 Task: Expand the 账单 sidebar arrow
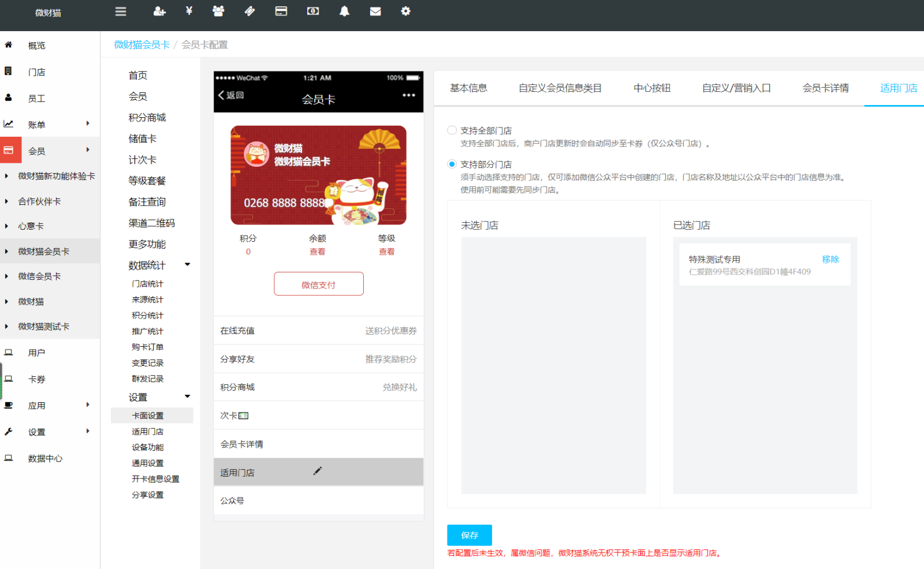coord(88,123)
